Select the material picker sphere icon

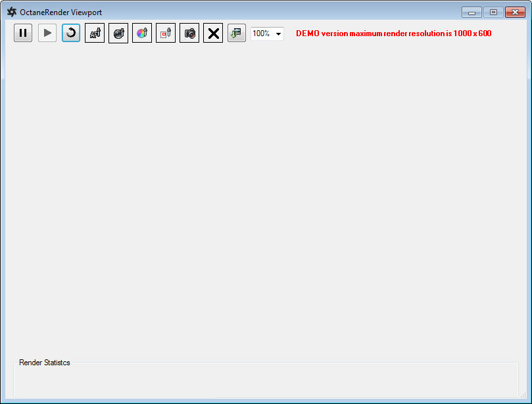point(118,34)
